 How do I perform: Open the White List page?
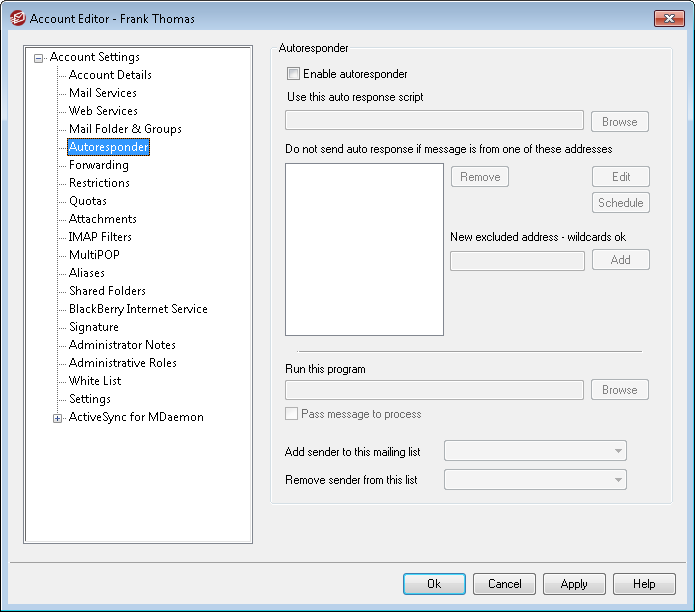click(x=95, y=381)
